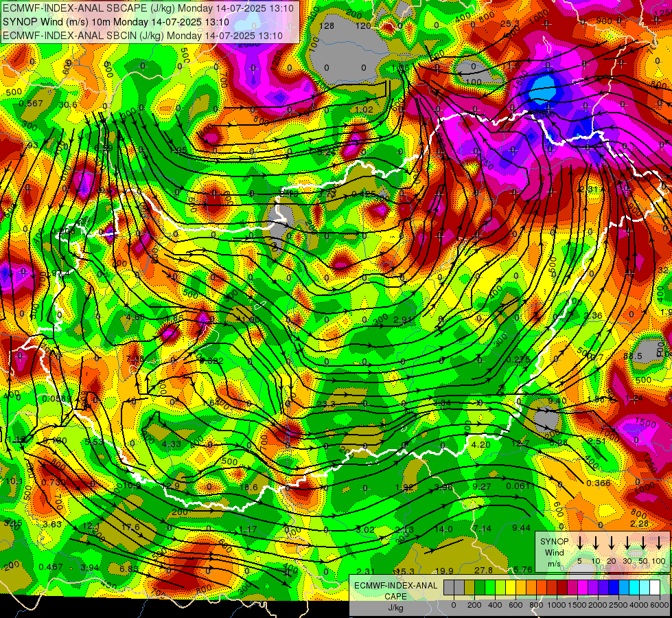
Task: Click the map value 23.3
Action: [x=327, y=404]
